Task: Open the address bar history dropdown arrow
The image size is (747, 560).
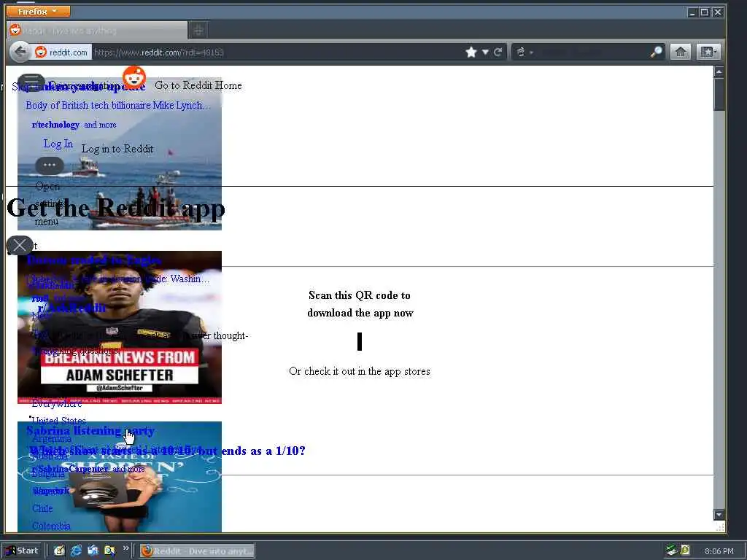Action: coord(485,52)
